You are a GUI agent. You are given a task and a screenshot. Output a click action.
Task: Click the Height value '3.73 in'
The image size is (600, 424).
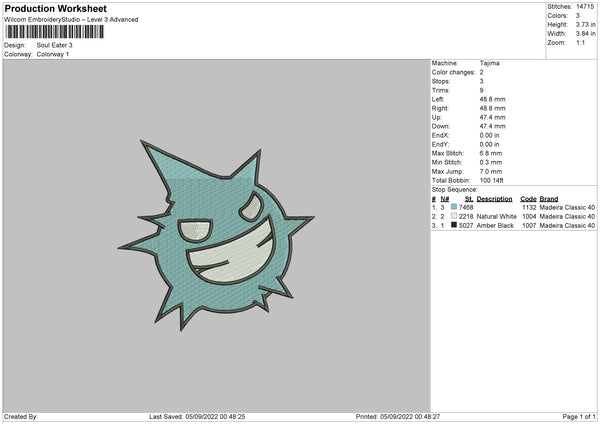pos(585,24)
